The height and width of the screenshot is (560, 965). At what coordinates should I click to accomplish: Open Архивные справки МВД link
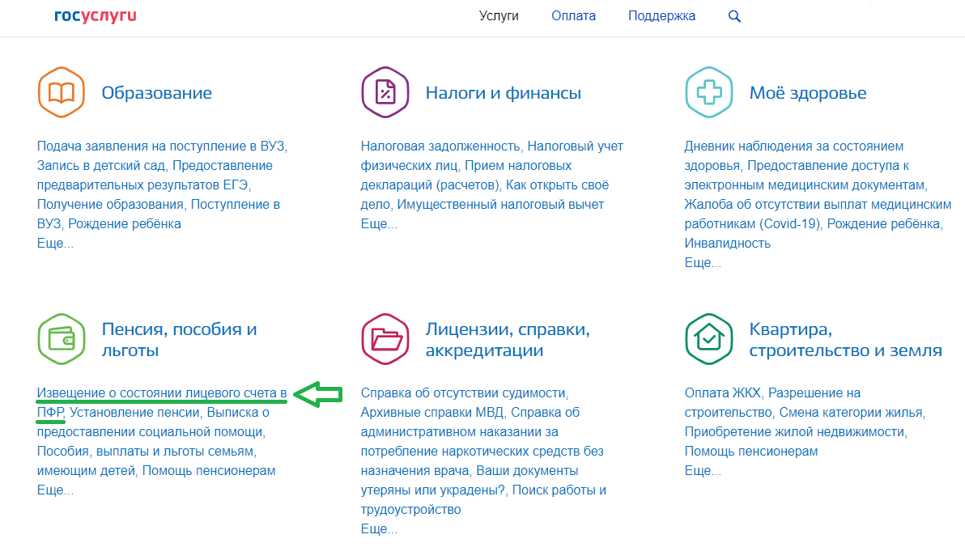(432, 412)
